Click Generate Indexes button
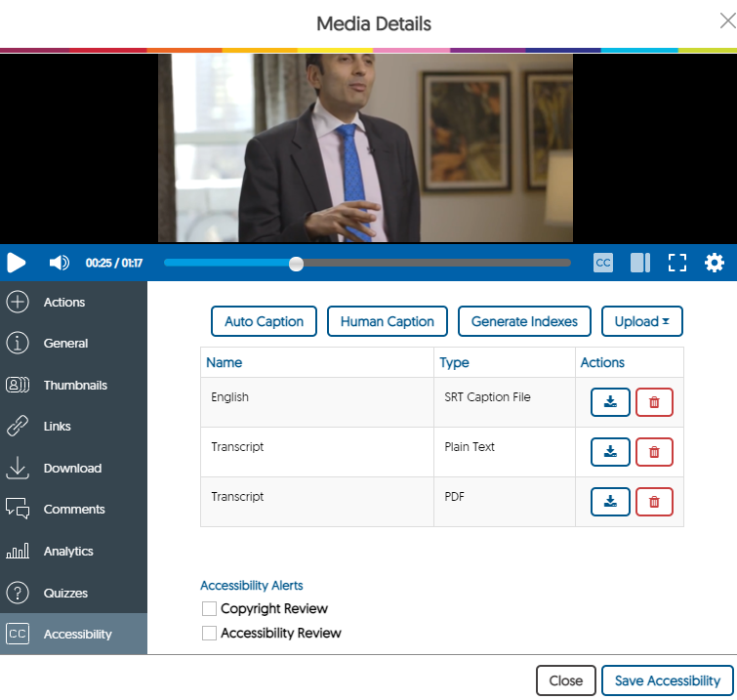This screenshot has width=737, height=700. (524, 321)
